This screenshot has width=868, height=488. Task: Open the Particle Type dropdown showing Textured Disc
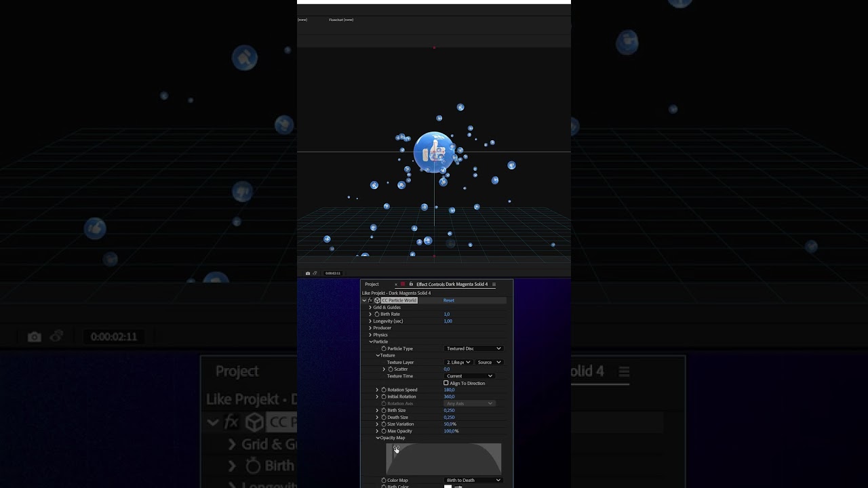pos(473,348)
